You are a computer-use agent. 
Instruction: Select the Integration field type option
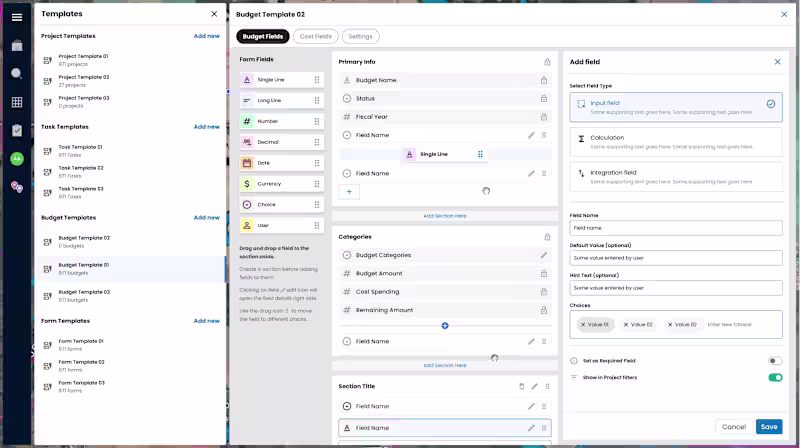point(676,177)
